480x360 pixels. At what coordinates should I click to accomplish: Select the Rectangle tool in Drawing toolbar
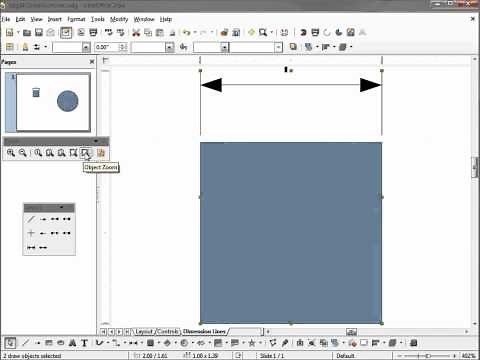(49, 343)
